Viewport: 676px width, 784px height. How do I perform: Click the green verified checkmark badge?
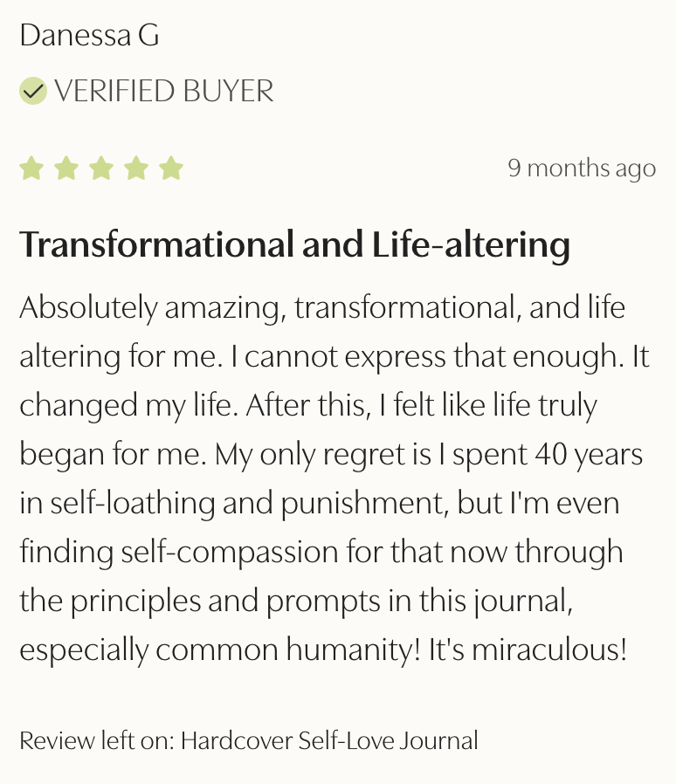click(x=33, y=91)
